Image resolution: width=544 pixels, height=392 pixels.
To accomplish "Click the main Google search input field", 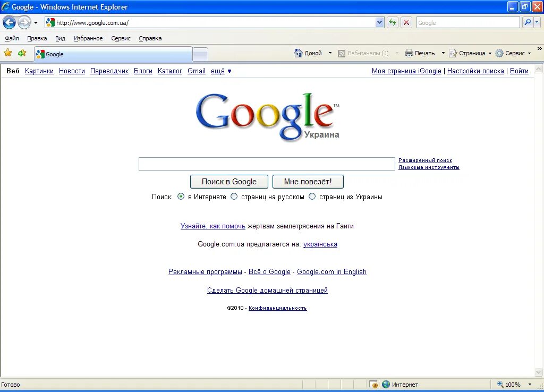I will [267, 164].
